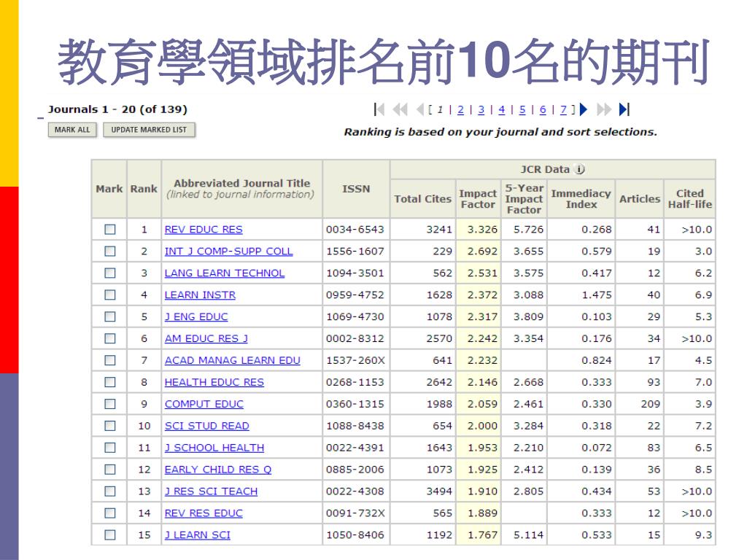Click the 5-Year Impact Factor column header
This screenshot has height=560, width=747.
pyautogui.click(x=524, y=199)
